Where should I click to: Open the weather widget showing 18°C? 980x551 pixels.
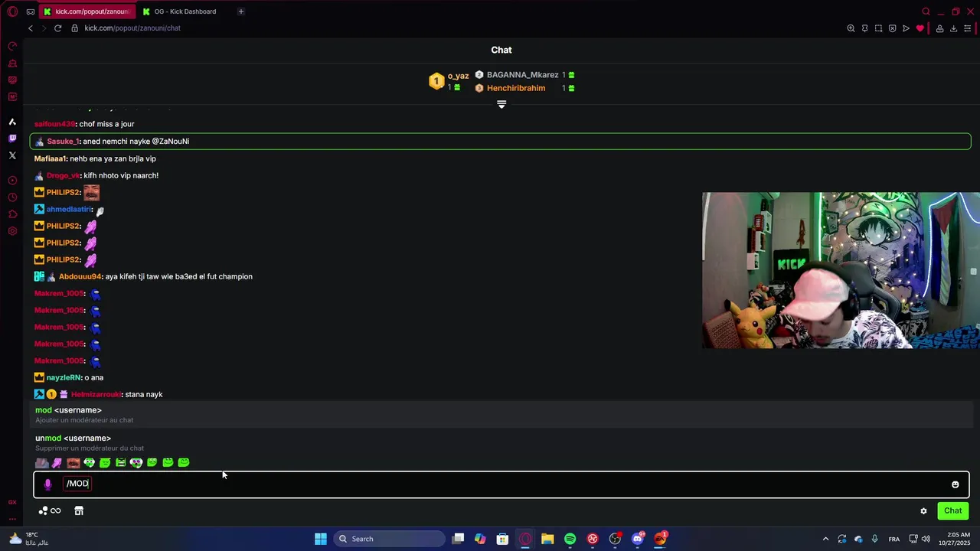[28, 539]
